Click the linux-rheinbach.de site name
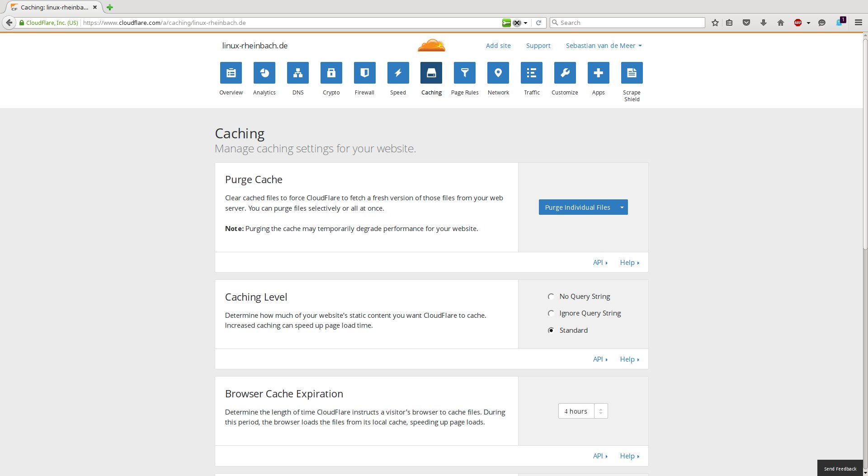The width and height of the screenshot is (868, 476). [x=255, y=46]
